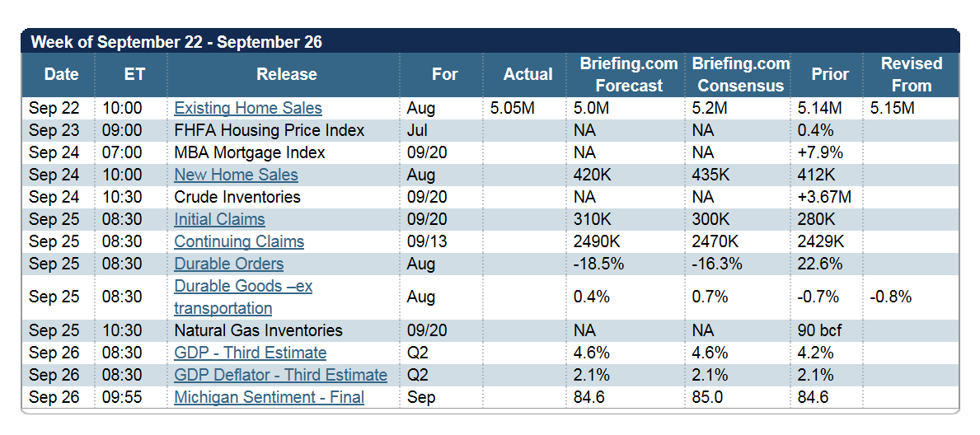Select the Release column header

[286, 74]
